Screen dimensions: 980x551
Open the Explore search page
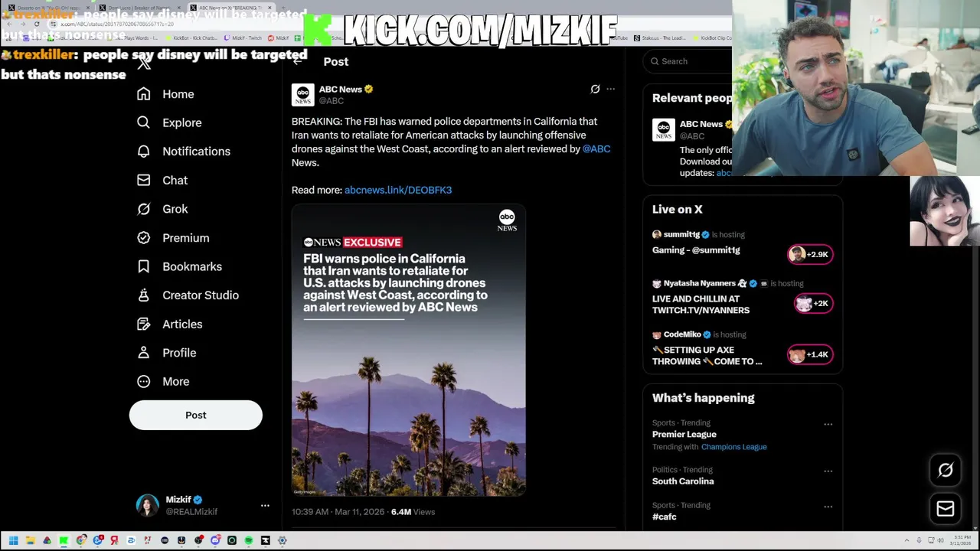[169, 122]
